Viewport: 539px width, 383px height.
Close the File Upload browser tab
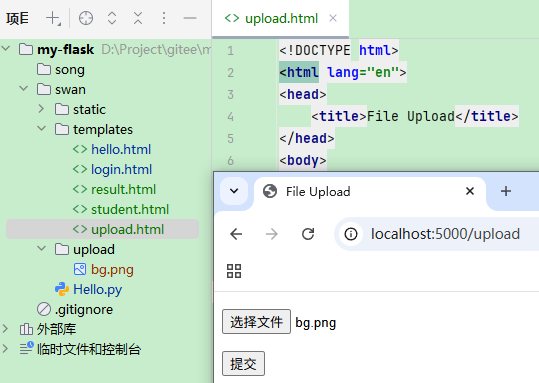pyautogui.click(x=470, y=191)
